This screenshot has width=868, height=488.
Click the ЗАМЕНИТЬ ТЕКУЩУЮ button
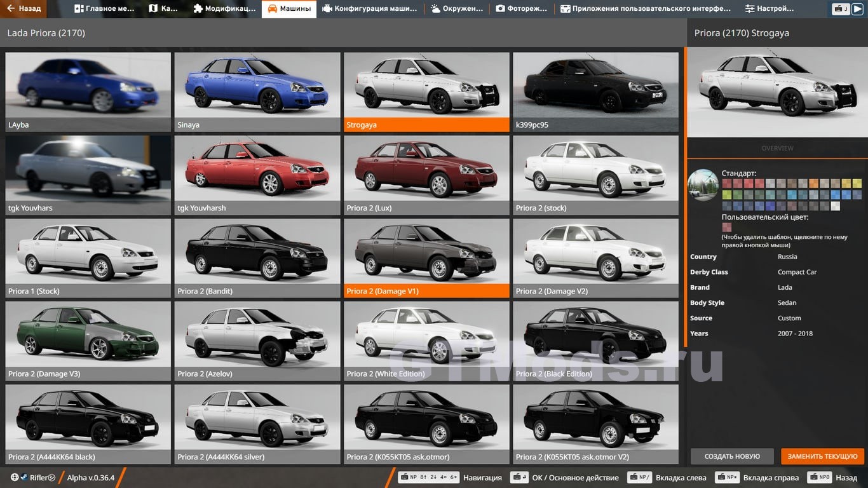click(822, 456)
